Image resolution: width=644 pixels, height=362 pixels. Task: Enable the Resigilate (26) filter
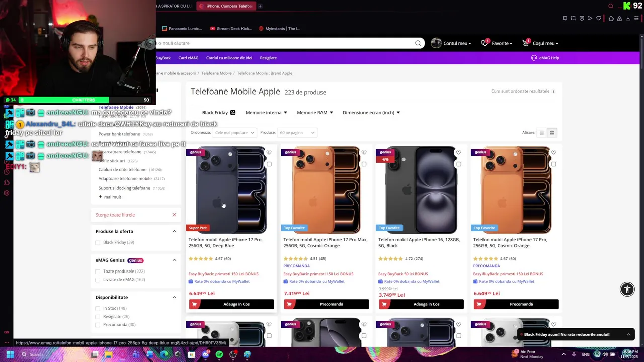click(x=98, y=317)
